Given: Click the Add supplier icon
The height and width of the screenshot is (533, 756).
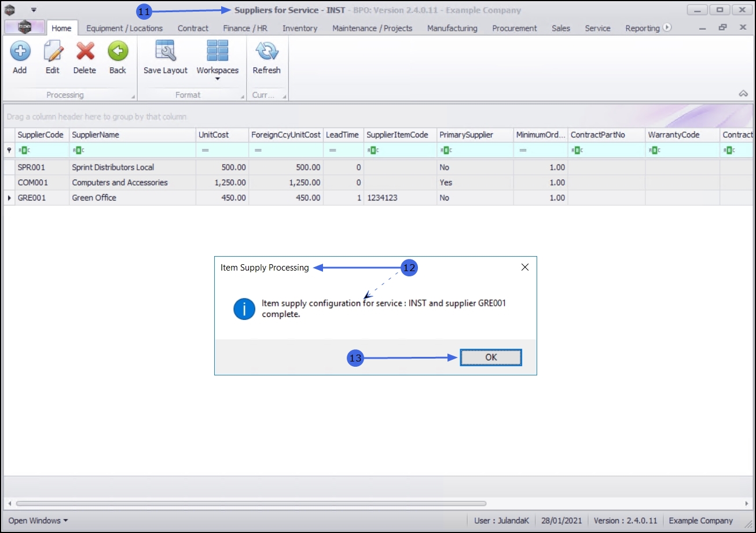Looking at the screenshot, I should [x=20, y=52].
